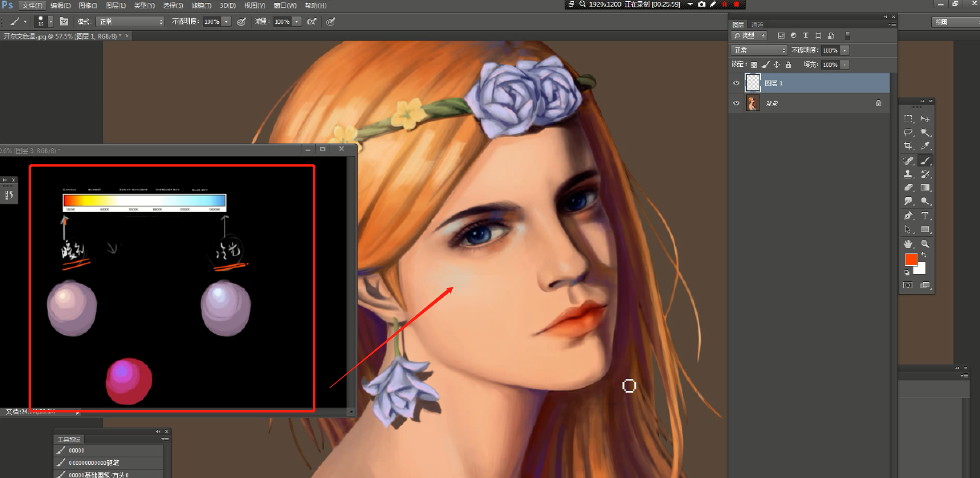The width and height of the screenshot is (980, 478).
Task: Activate the Hand tool
Action: tap(908, 244)
